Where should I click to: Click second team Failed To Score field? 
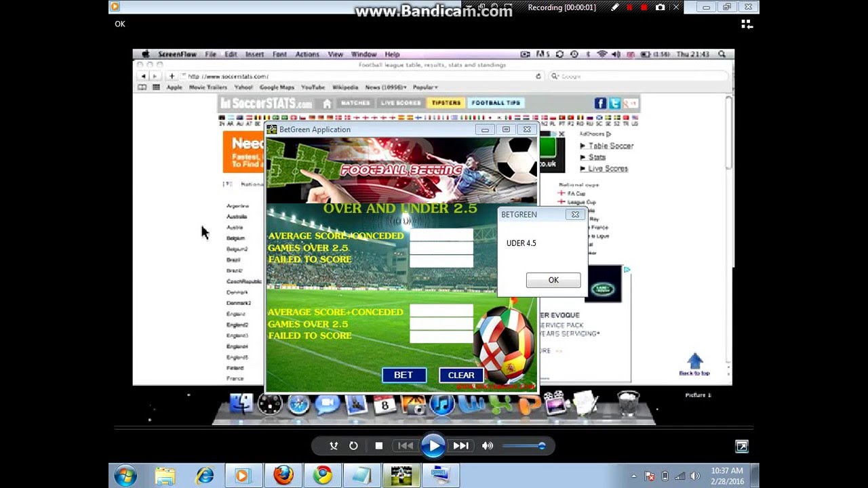pos(441,336)
